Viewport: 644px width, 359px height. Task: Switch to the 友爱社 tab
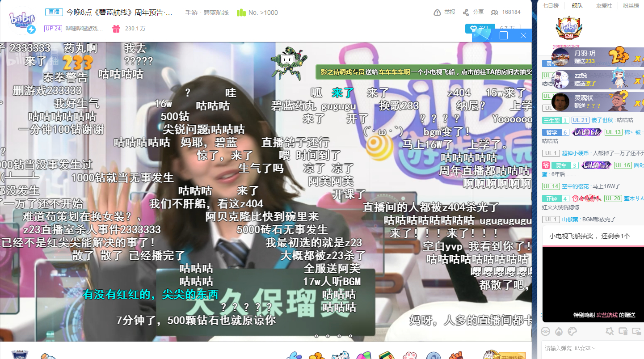604,6
